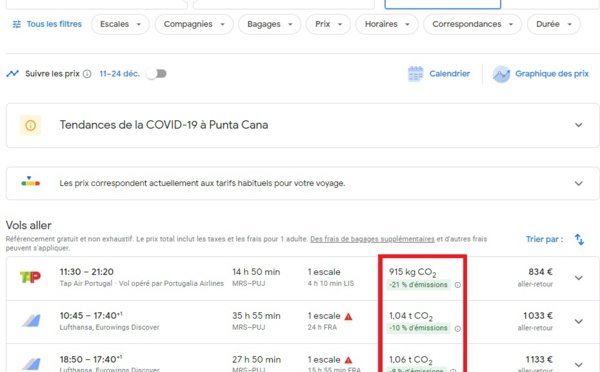Open the Tous les filtres panel
The image size is (600, 372).
pyautogui.click(x=47, y=24)
